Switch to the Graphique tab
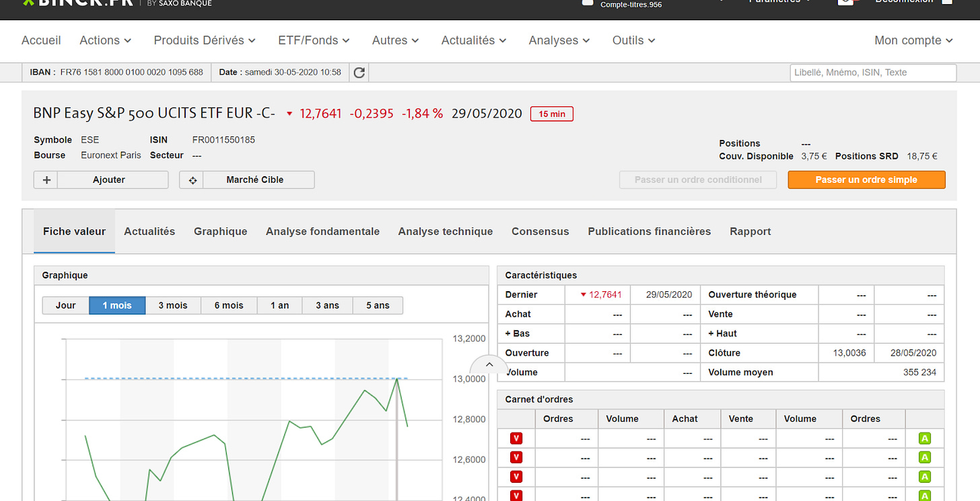 coord(221,231)
